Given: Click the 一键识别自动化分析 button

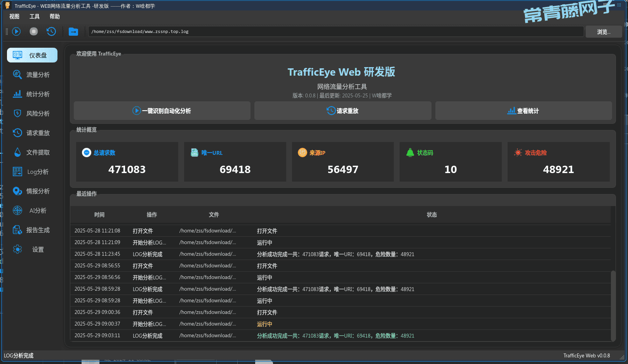Looking at the screenshot, I should point(162,111).
